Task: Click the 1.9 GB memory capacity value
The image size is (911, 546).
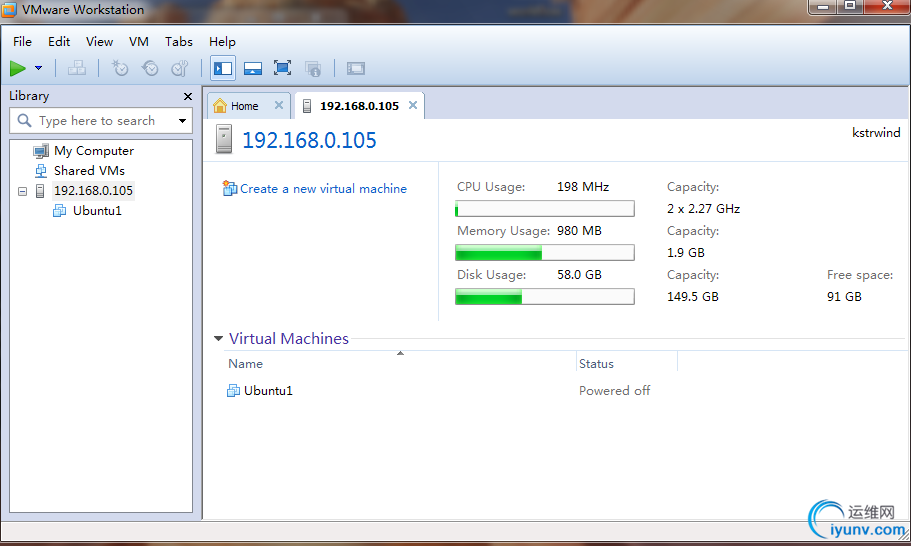Action: point(686,253)
